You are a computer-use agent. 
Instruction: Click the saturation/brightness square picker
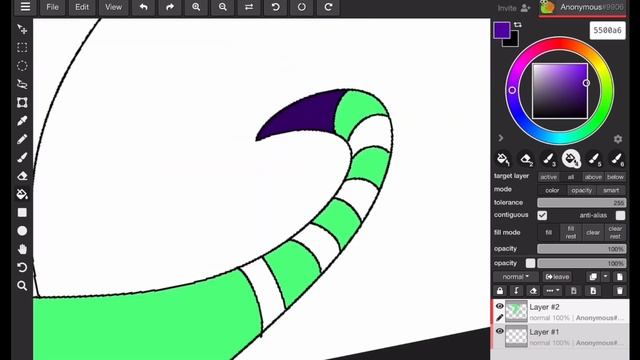click(560, 91)
